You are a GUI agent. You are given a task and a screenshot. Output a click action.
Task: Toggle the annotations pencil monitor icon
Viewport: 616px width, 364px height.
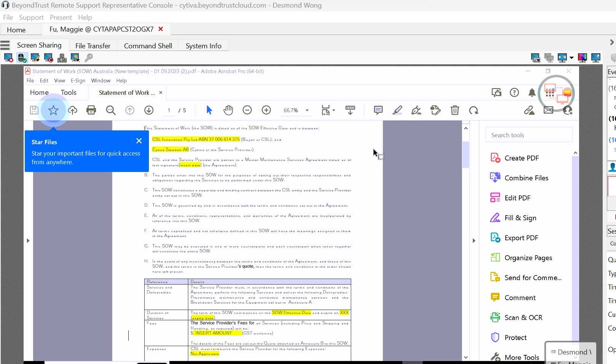35,57
